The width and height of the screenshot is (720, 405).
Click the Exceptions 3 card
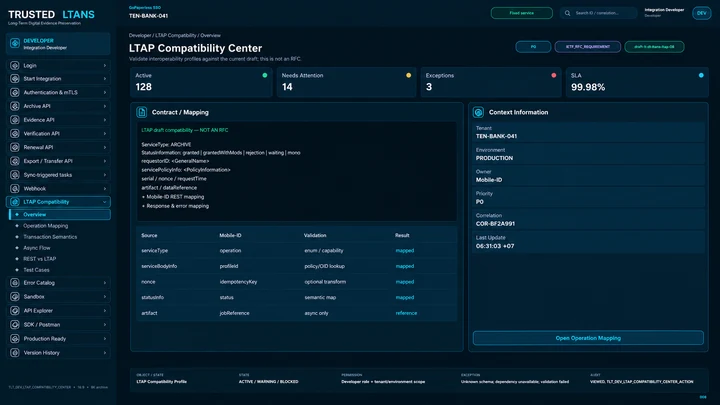click(x=491, y=82)
